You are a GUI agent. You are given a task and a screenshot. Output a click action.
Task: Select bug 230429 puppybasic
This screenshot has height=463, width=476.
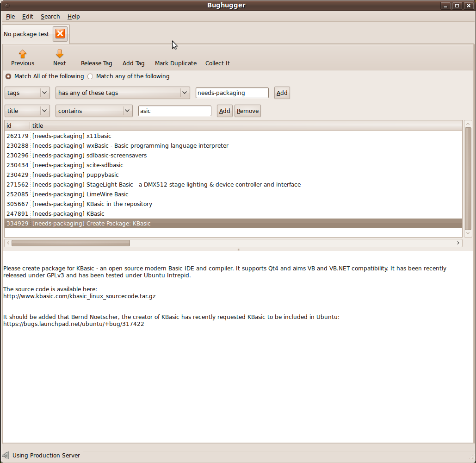(234, 175)
